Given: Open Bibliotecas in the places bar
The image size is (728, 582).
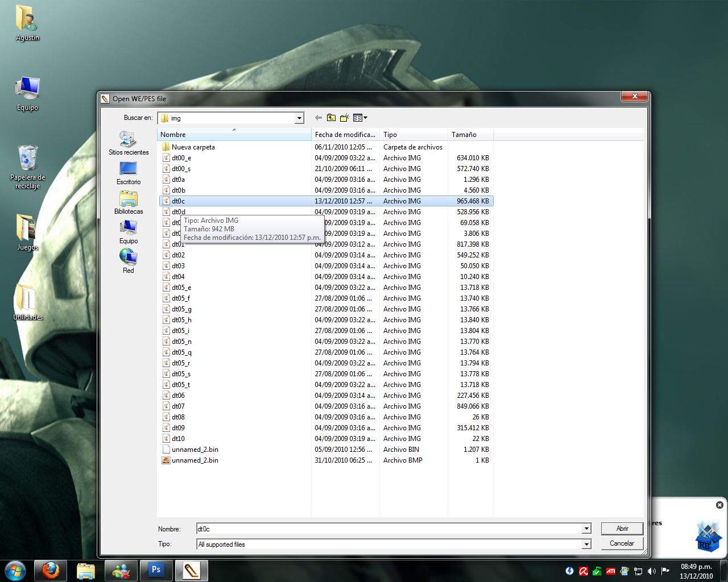Looking at the screenshot, I should pyautogui.click(x=129, y=202).
